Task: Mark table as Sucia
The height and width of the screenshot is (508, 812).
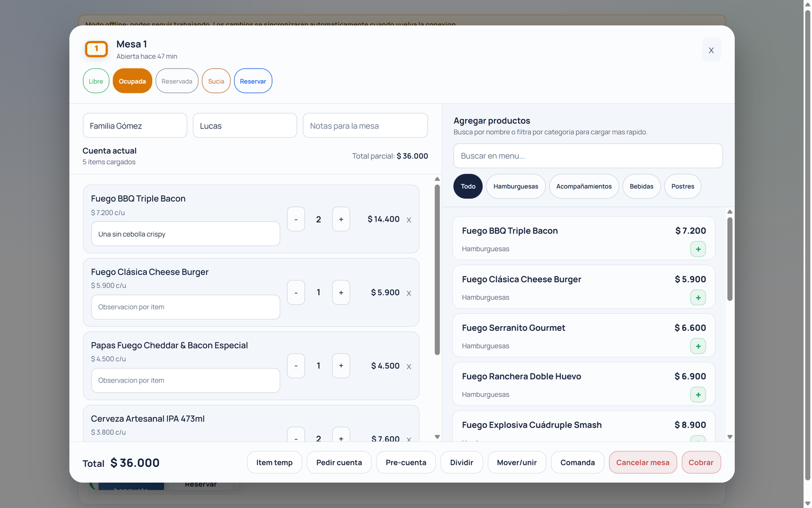Action: [x=216, y=81]
